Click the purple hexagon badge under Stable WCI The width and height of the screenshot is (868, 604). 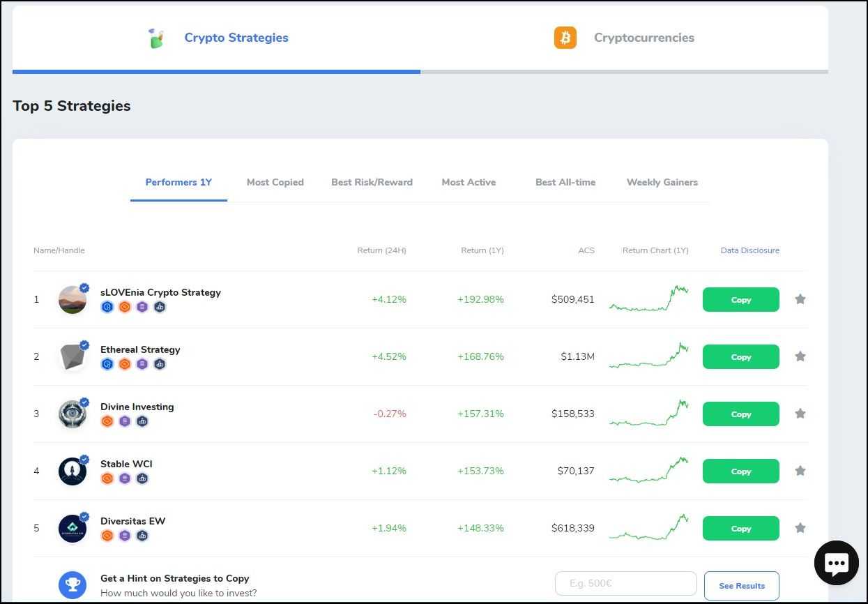pyautogui.click(x=125, y=478)
